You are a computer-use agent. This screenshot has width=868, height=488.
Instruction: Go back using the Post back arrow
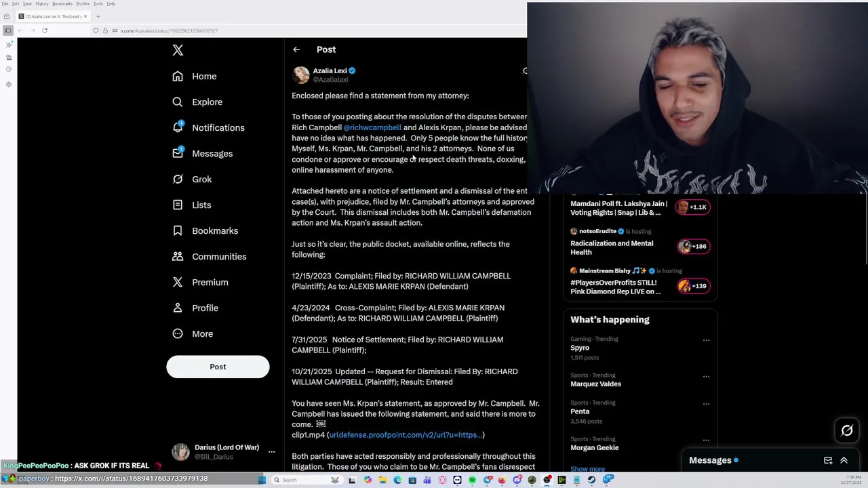click(296, 49)
